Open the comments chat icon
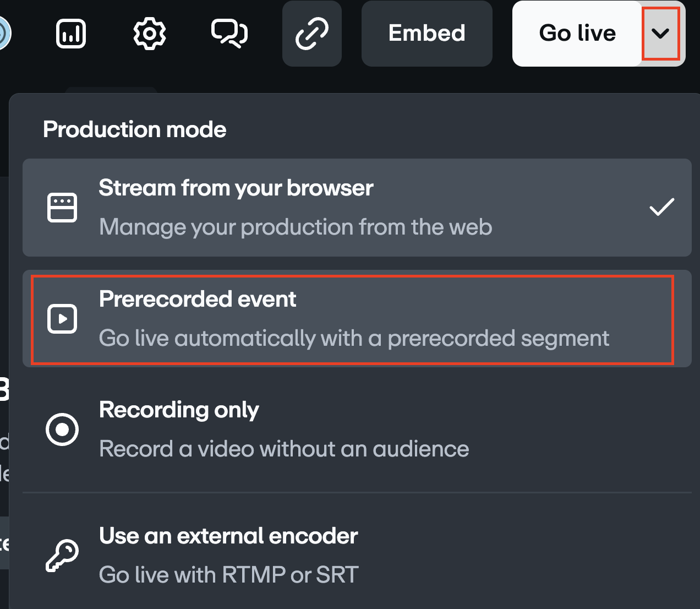This screenshot has height=609, width=700. [229, 33]
